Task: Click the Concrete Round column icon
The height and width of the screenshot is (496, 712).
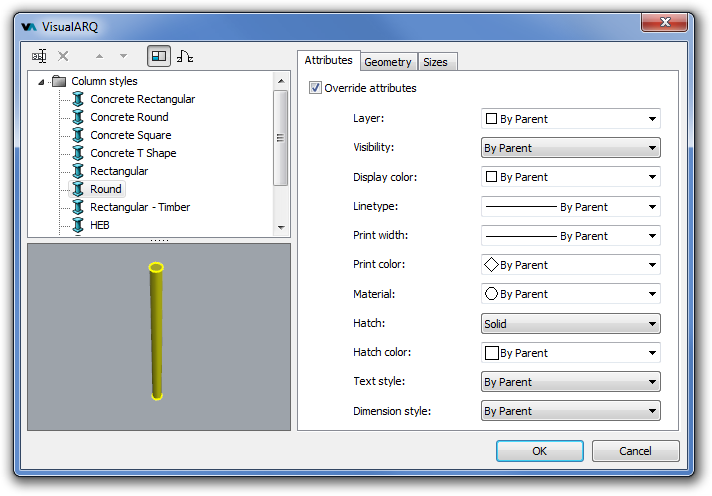Action: point(78,117)
